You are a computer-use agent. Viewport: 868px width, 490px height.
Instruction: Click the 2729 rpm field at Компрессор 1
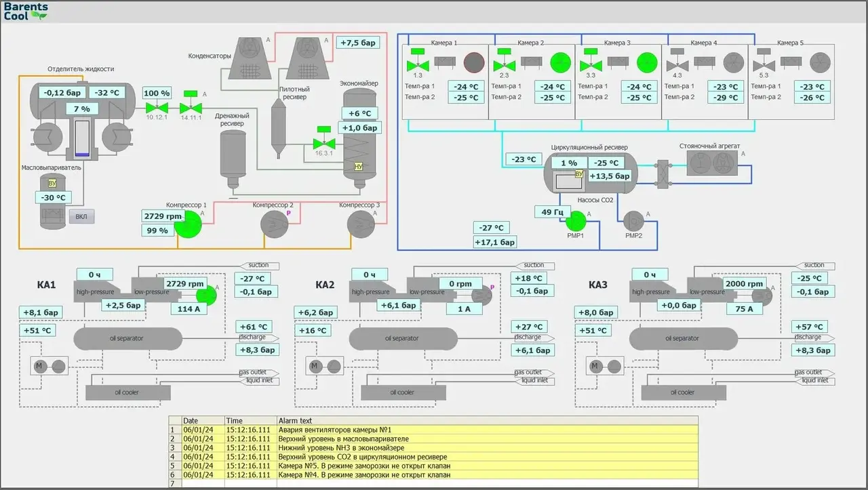click(x=163, y=216)
